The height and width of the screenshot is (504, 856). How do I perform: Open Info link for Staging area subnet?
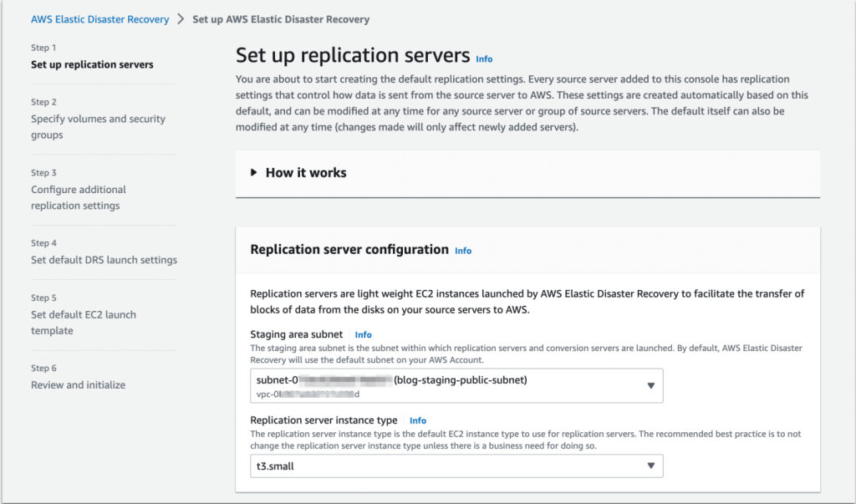click(363, 335)
